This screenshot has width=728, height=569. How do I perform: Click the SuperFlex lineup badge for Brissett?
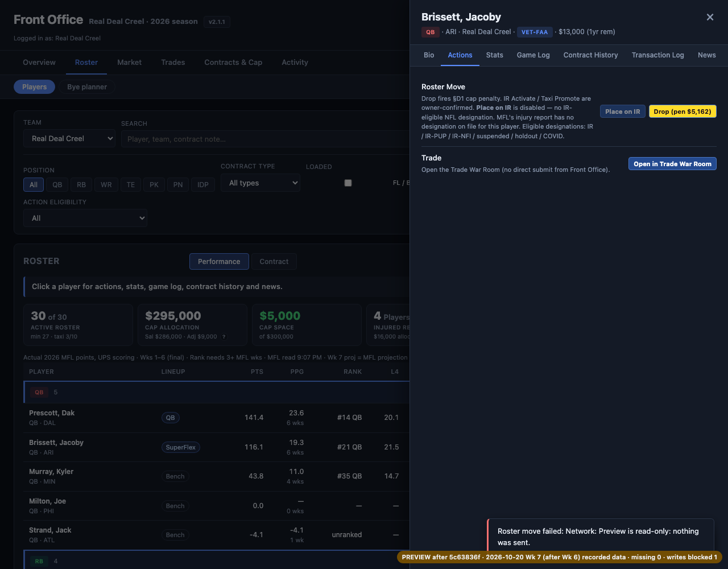coord(181,447)
